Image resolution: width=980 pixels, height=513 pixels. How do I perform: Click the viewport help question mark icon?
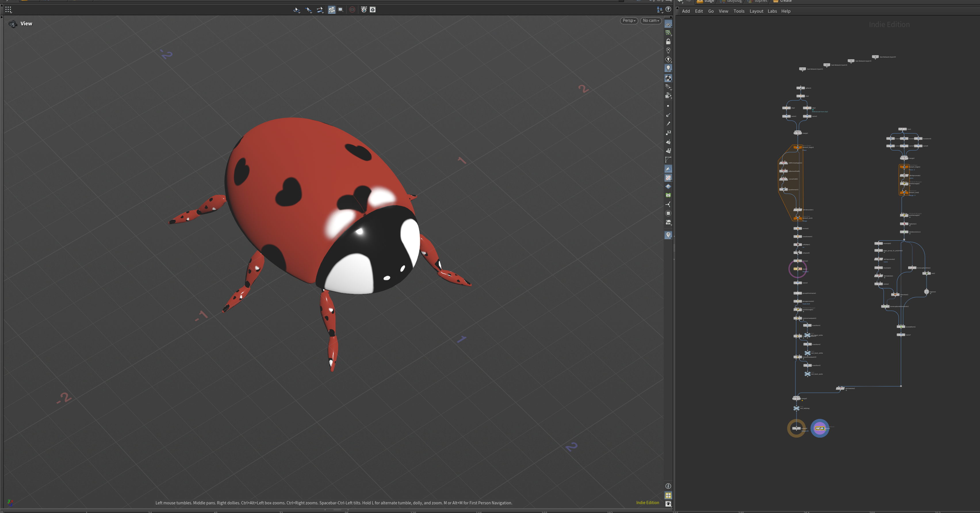[x=668, y=9]
